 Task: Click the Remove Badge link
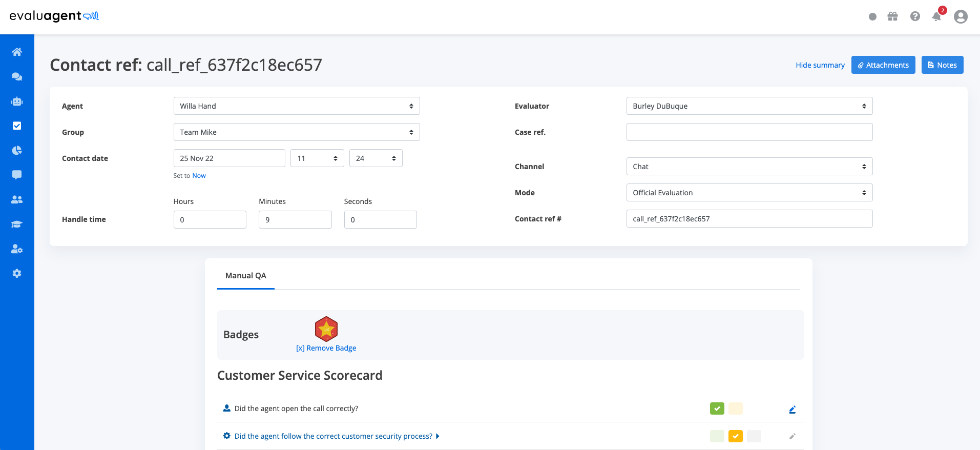(326, 348)
